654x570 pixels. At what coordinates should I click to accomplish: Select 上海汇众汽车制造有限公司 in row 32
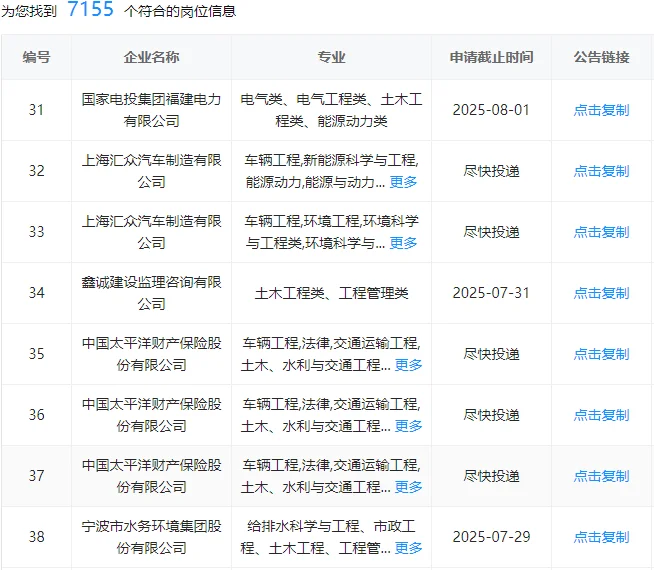click(151, 171)
